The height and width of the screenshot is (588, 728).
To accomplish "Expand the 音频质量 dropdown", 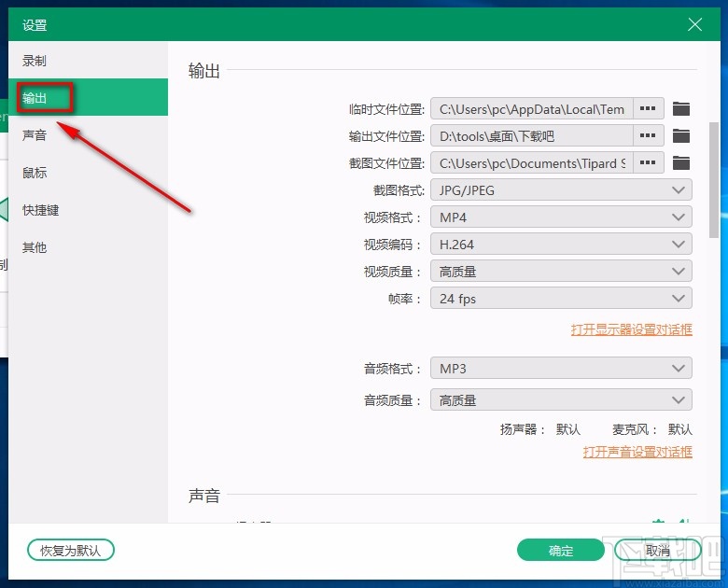I will 561,399.
